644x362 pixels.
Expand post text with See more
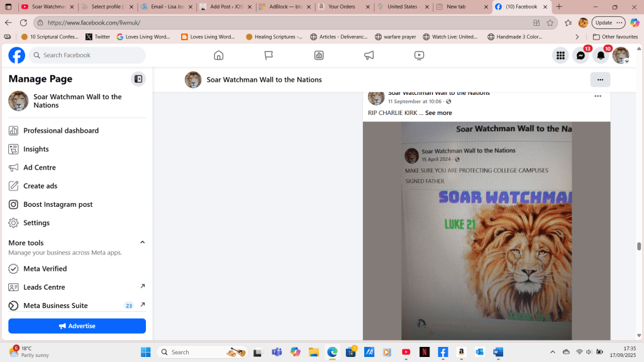(438, 113)
